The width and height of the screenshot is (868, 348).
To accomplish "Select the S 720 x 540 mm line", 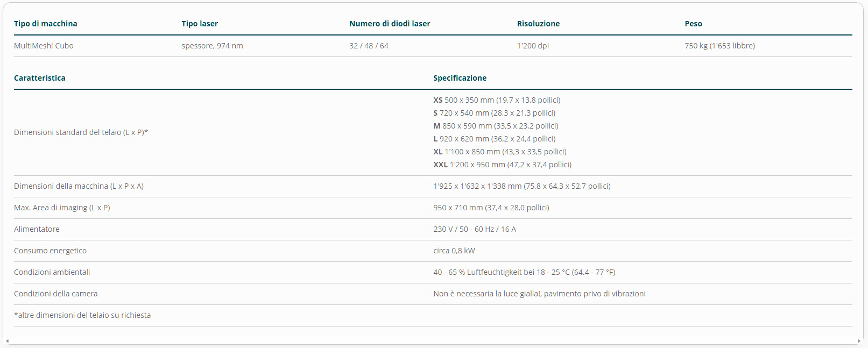I will (x=494, y=113).
